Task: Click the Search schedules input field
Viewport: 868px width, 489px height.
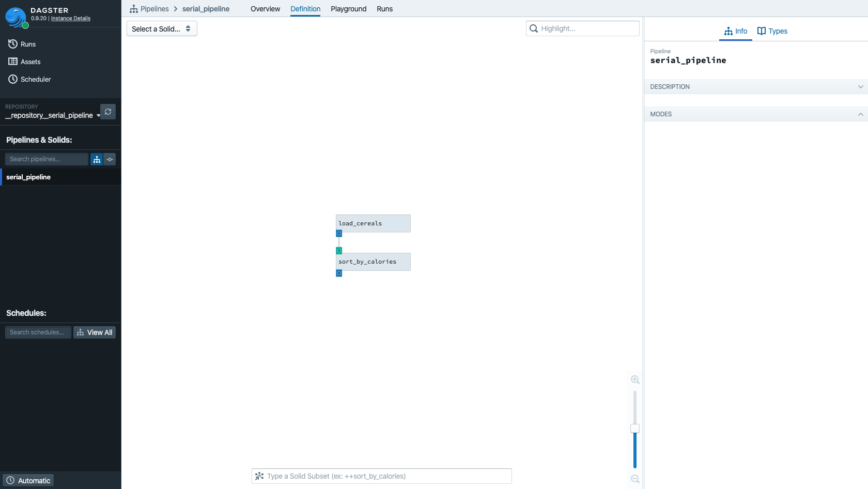Action: pyautogui.click(x=38, y=332)
